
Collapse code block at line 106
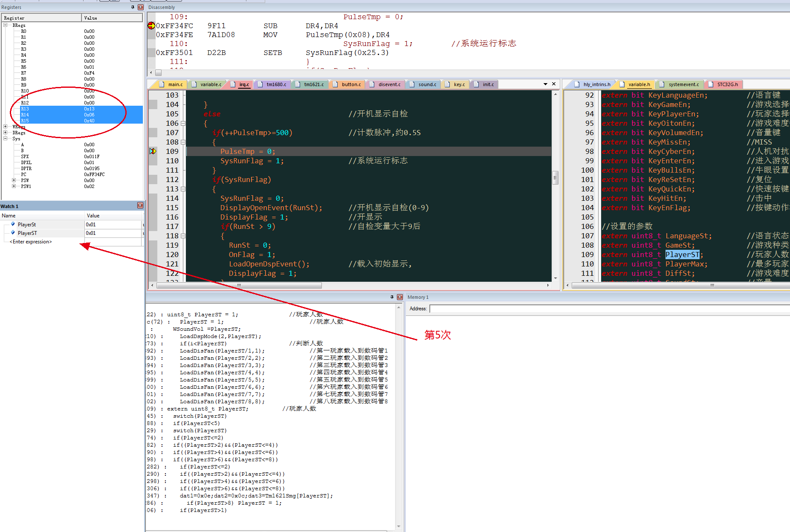coord(183,124)
